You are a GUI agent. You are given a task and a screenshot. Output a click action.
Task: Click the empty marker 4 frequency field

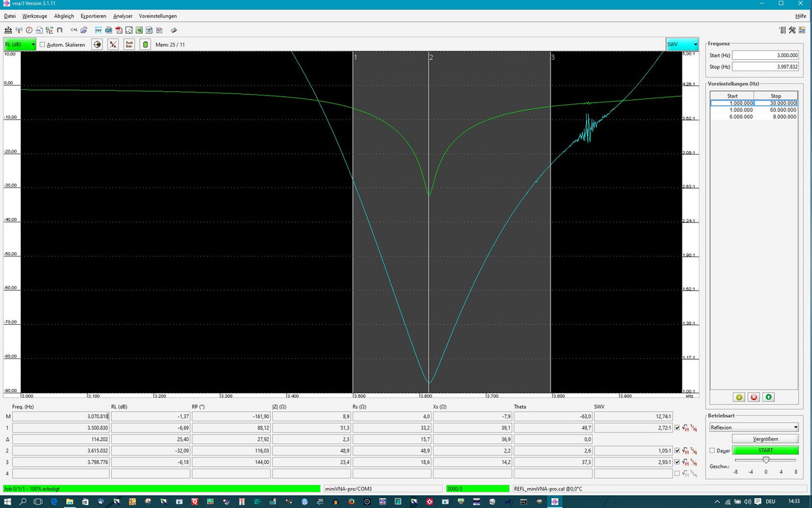(61, 473)
